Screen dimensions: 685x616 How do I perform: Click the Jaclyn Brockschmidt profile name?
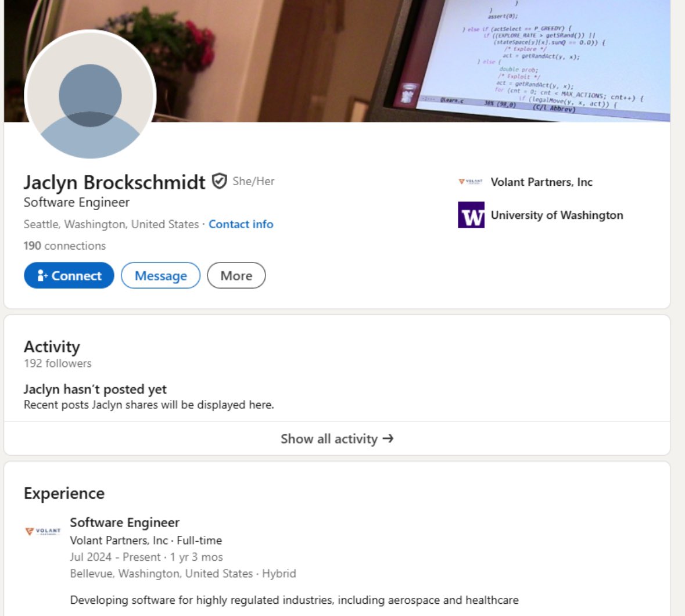click(x=114, y=182)
